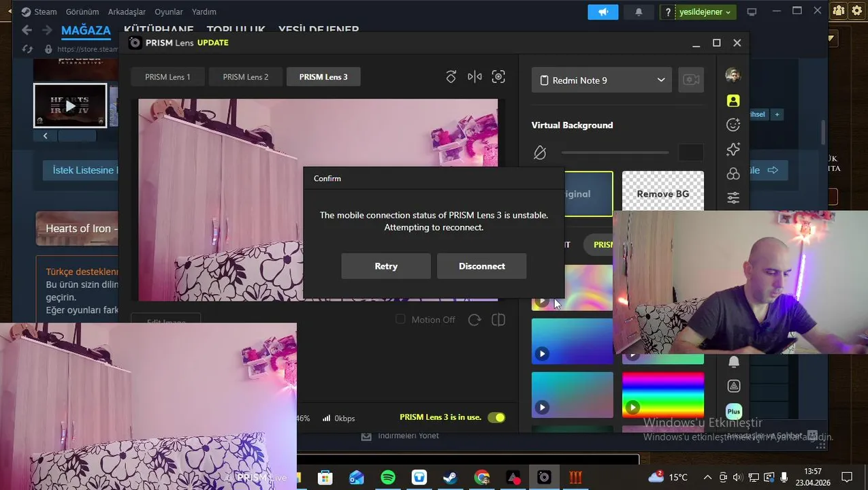Click Steam big picture monitor icon
The image size is (868, 490).
click(x=752, y=12)
